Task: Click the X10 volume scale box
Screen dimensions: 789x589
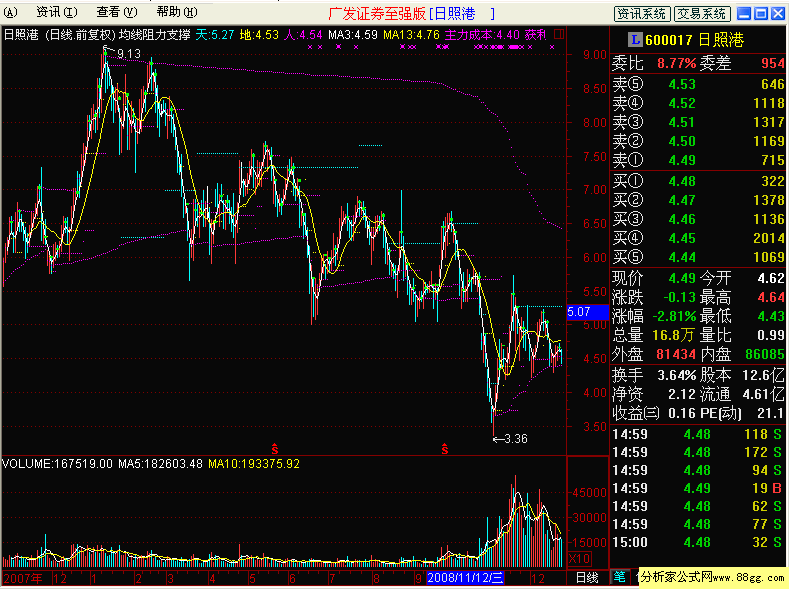Action: click(579, 559)
